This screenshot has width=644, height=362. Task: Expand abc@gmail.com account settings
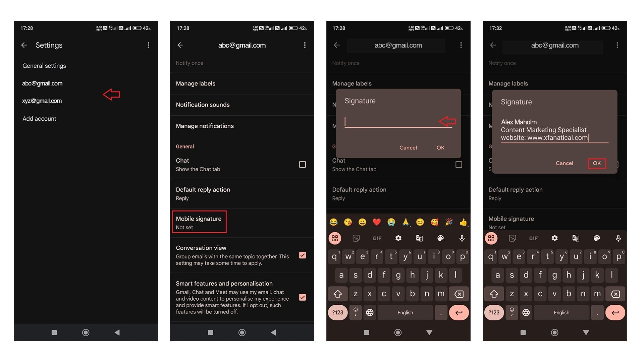pos(42,83)
